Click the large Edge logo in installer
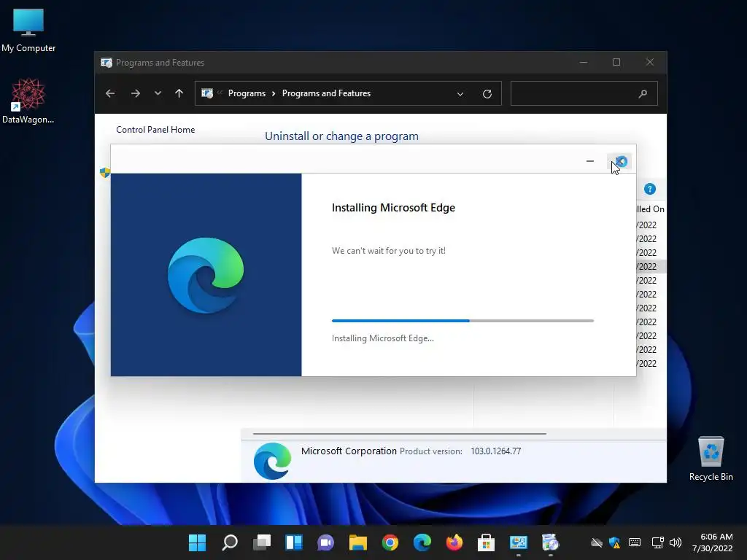 pos(206,275)
